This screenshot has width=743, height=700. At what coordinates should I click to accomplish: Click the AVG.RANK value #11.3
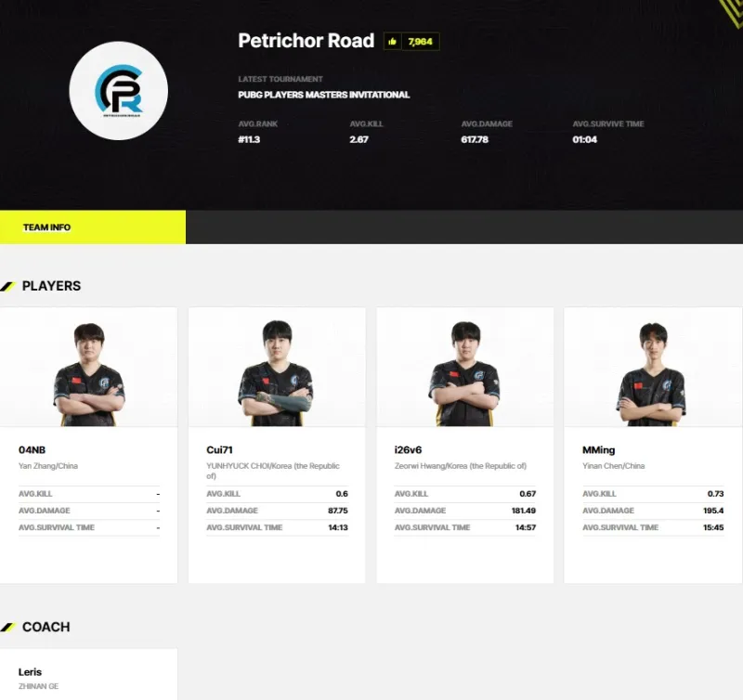(249, 140)
